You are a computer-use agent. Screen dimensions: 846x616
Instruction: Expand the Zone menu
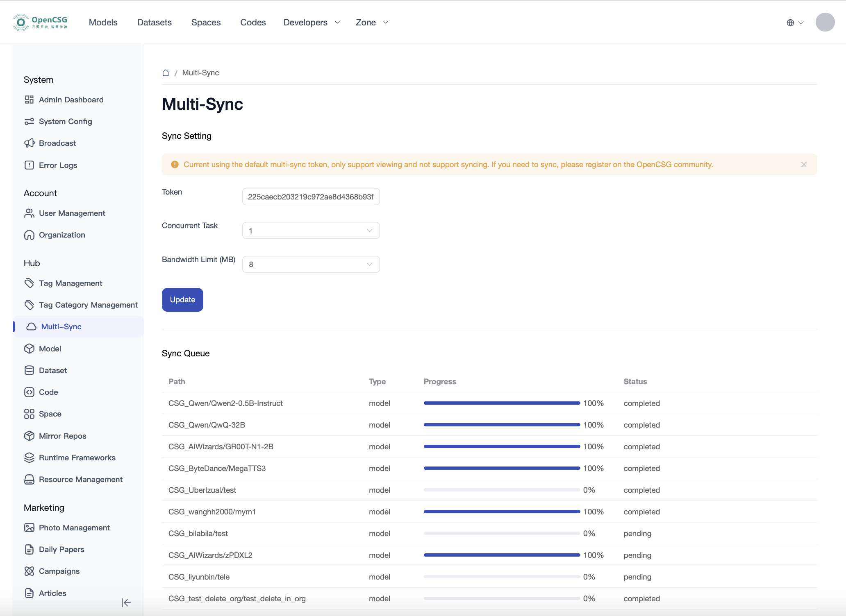tap(371, 23)
